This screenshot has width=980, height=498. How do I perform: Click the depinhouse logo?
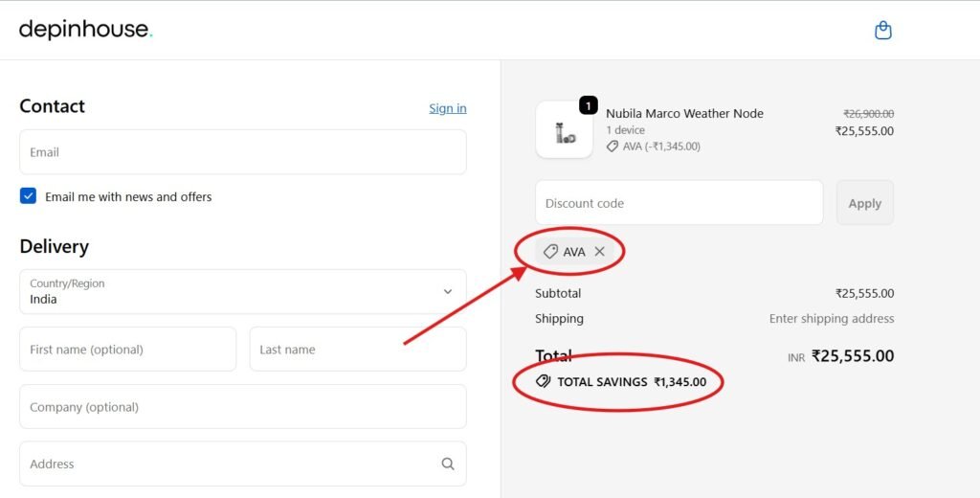[x=85, y=30]
